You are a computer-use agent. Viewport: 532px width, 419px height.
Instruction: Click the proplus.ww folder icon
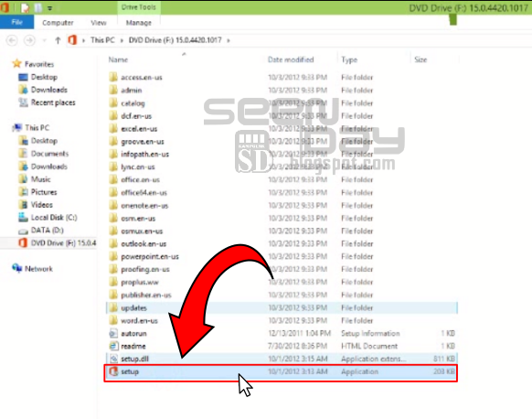point(113,282)
